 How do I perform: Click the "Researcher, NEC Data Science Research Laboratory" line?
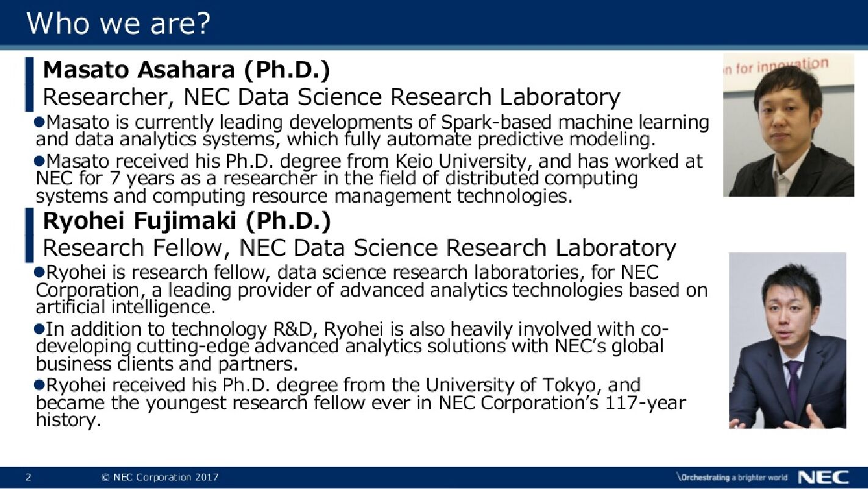tap(331, 97)
